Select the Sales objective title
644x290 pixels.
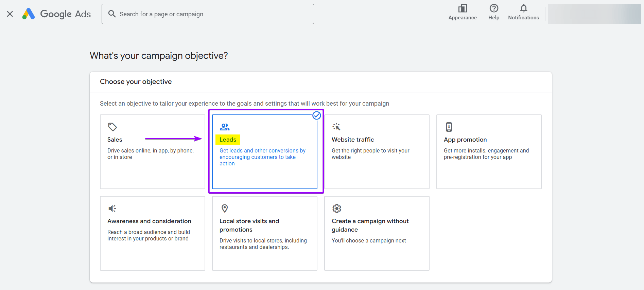click(x=115, y=140)
